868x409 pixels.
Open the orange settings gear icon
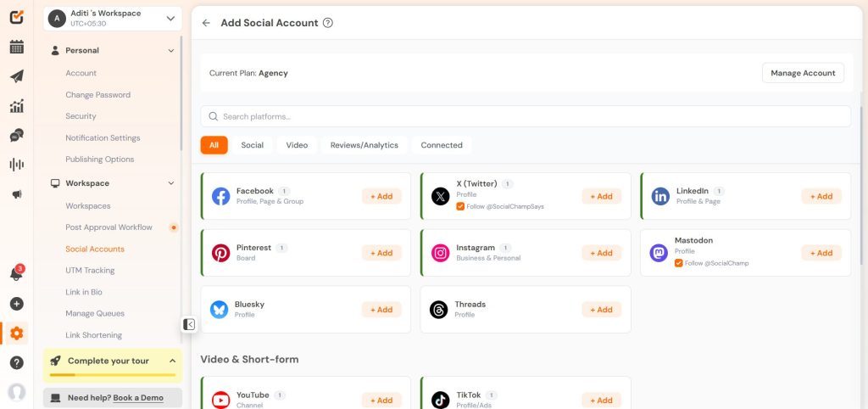[x=17, y=333]
